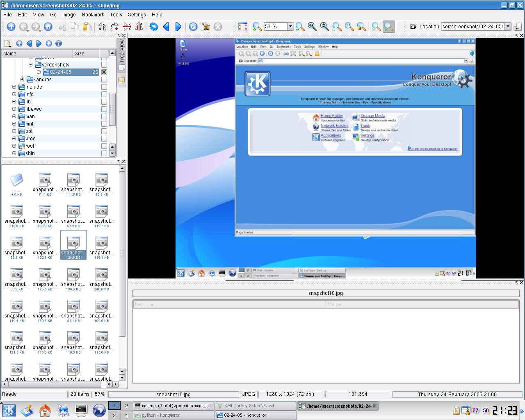The image size is (525, 420).
Task: Check the screenshots folder checkbox
Action: tap(104, 65)
